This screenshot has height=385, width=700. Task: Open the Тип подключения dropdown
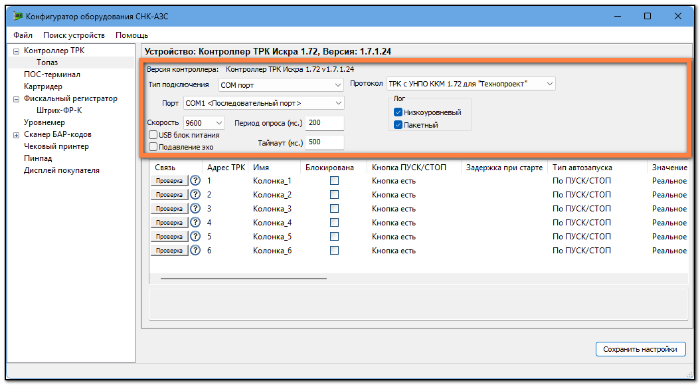tap(281, 85)
